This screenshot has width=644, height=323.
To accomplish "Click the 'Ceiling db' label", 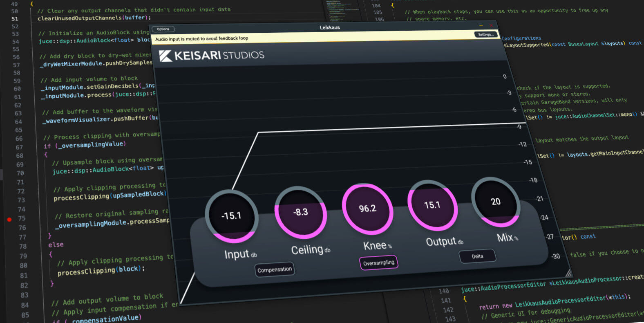I will 311,249.
